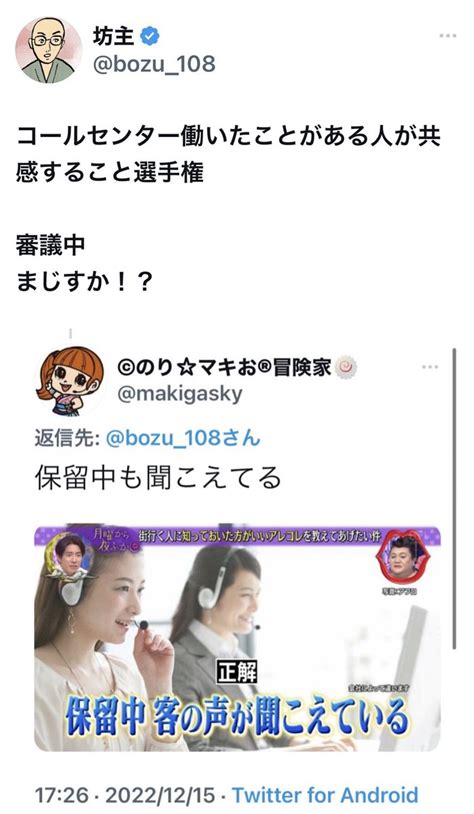Viewport: 474px width, 814px height.
Task: Open the quoted tweet's three-dot menu
Action: (430, 367)
